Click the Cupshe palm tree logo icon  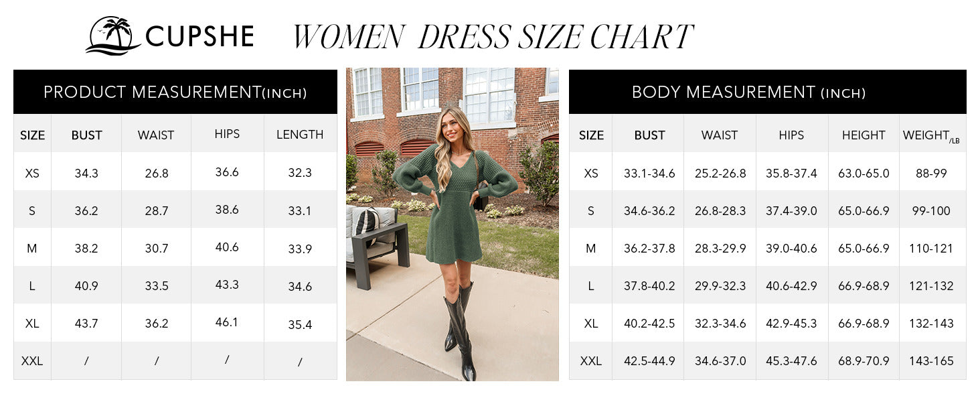112,35
